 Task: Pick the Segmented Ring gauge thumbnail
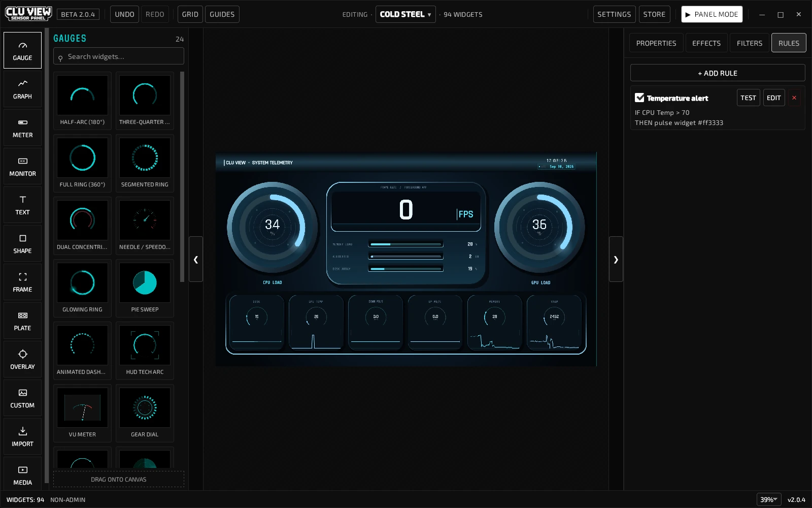pos(145,163)
